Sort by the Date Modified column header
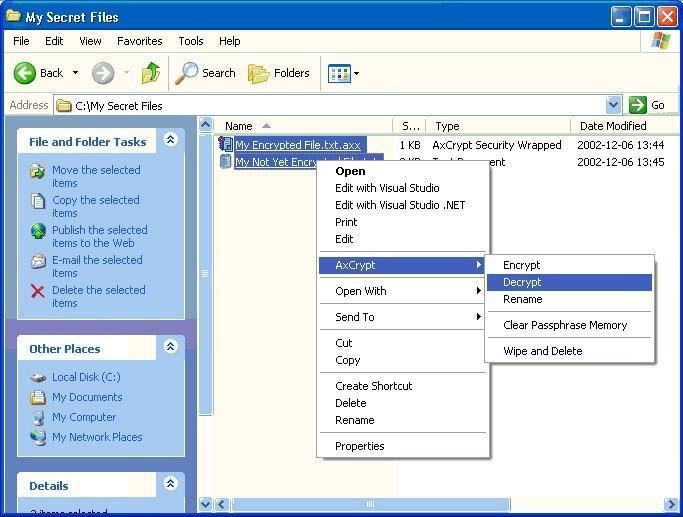 (612, 126)
